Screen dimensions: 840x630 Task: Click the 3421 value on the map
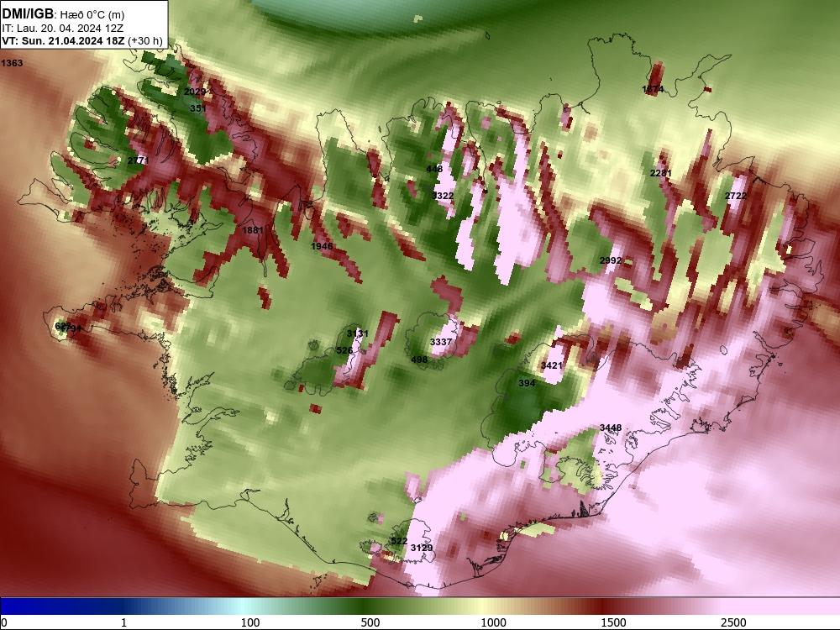[x=552, y=365]
